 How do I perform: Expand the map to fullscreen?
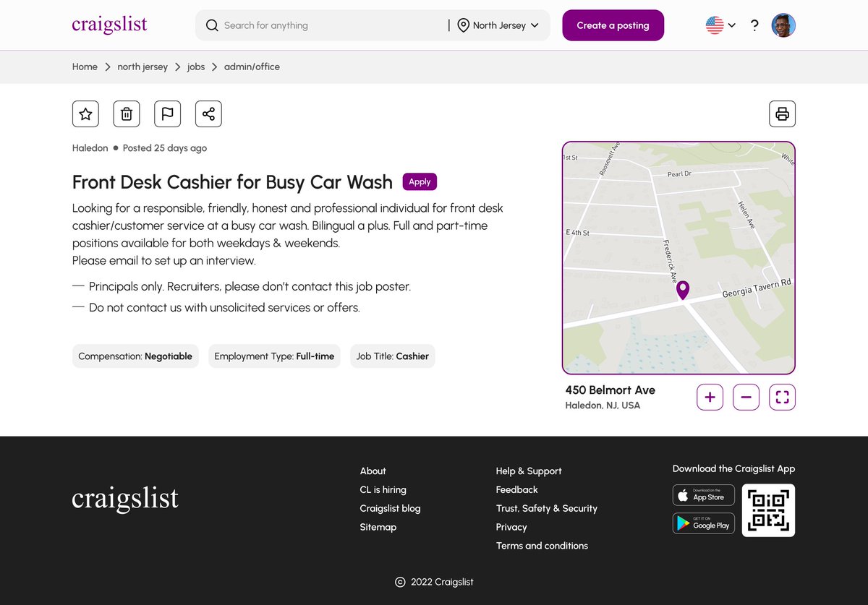pyautogui.click(x=782, y=397)
